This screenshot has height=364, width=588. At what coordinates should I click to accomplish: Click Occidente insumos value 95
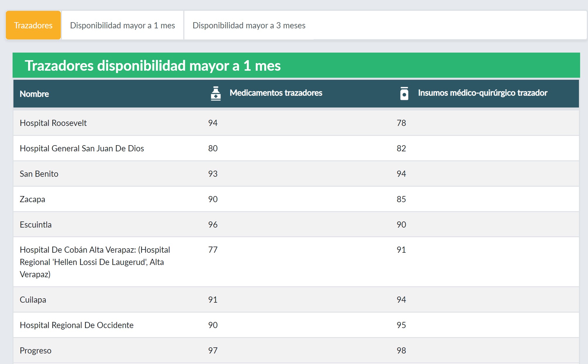(401, 325)
